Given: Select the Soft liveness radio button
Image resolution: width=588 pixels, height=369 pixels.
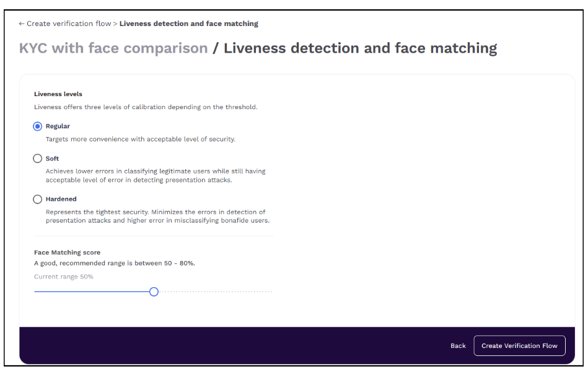Looking at the screenshot, I should [38, 159].
